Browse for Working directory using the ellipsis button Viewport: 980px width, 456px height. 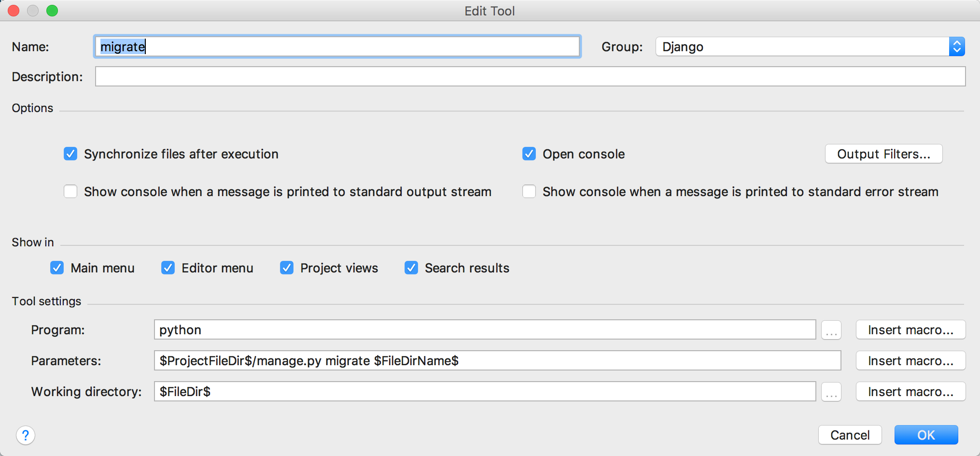point(831,392)
